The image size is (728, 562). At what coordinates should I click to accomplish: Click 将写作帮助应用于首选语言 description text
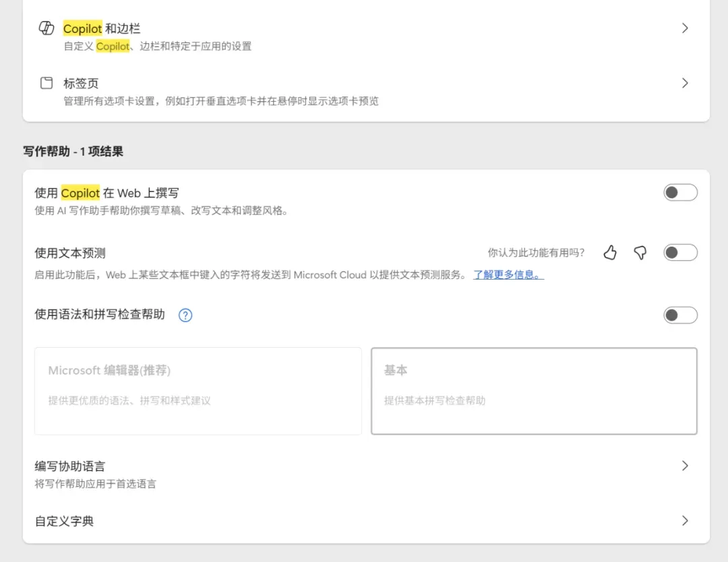point(95,484)
